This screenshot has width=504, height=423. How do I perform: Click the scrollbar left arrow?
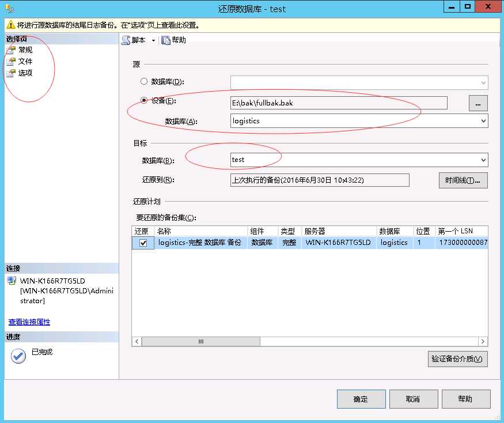click(x=137, y=341)
